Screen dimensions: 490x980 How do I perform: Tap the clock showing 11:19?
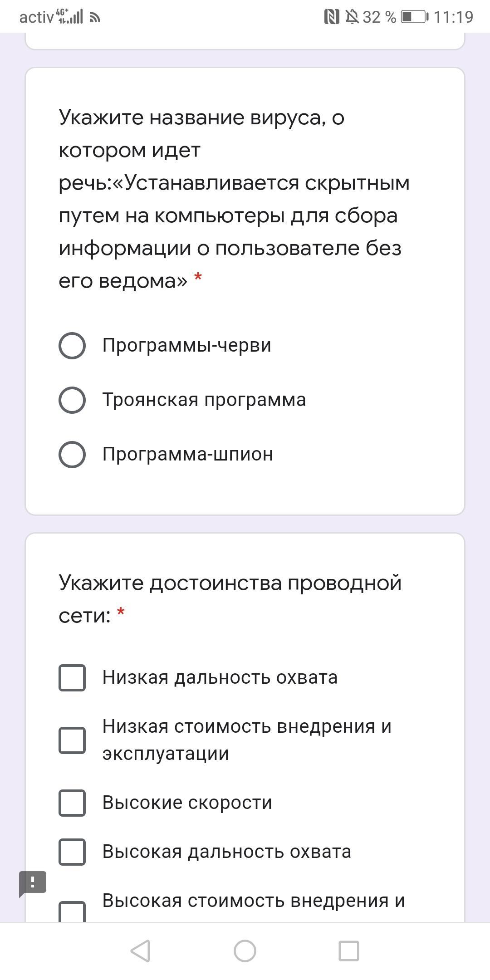coord(453,17)
